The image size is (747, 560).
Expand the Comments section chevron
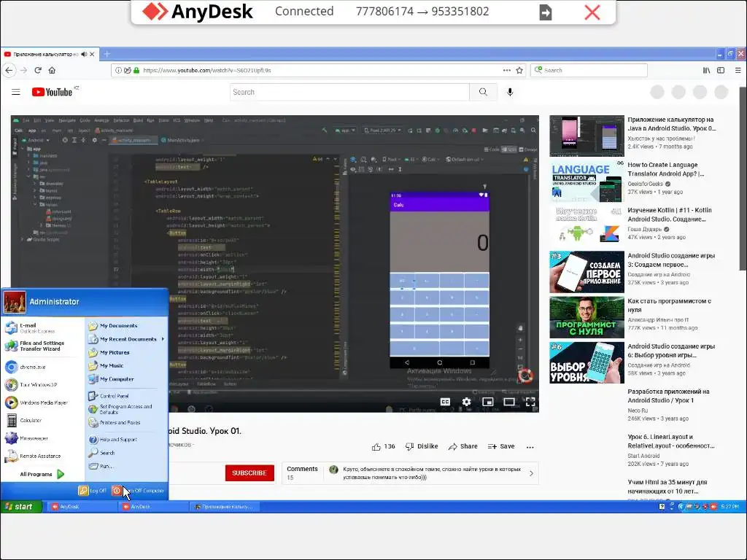[x=531, y=473]
